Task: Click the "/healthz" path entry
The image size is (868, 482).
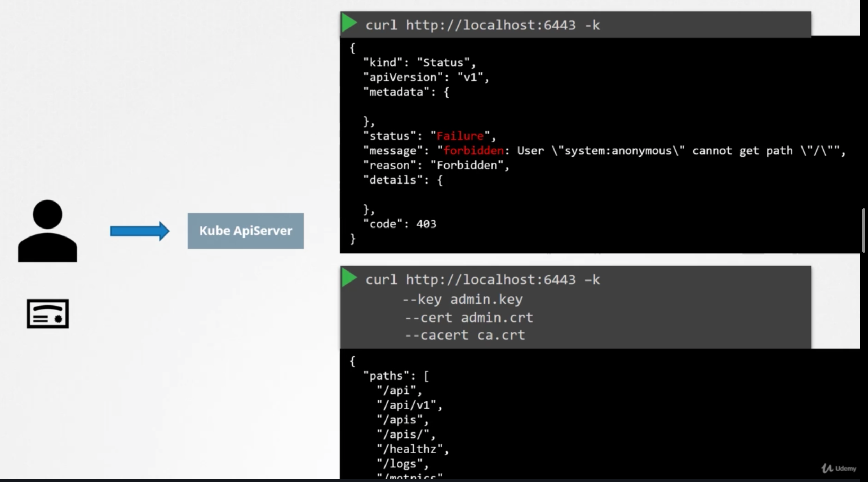Action: pos(410,449)
